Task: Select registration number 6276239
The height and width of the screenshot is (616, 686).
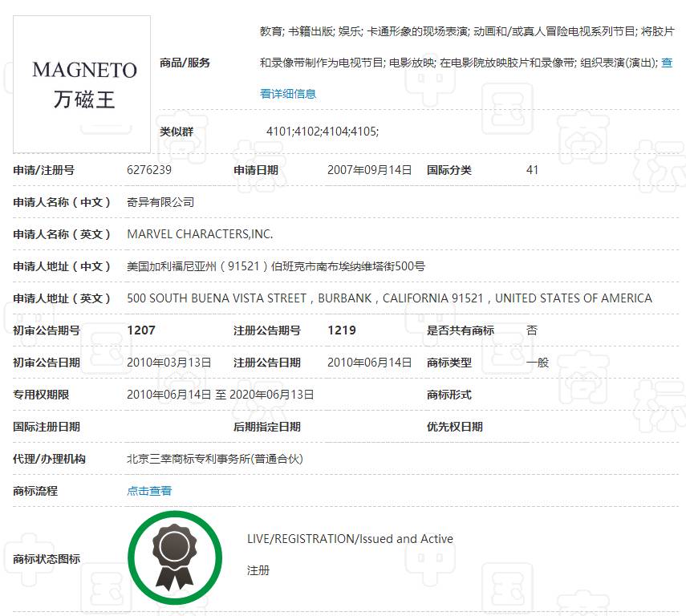Action: point(149,170)
